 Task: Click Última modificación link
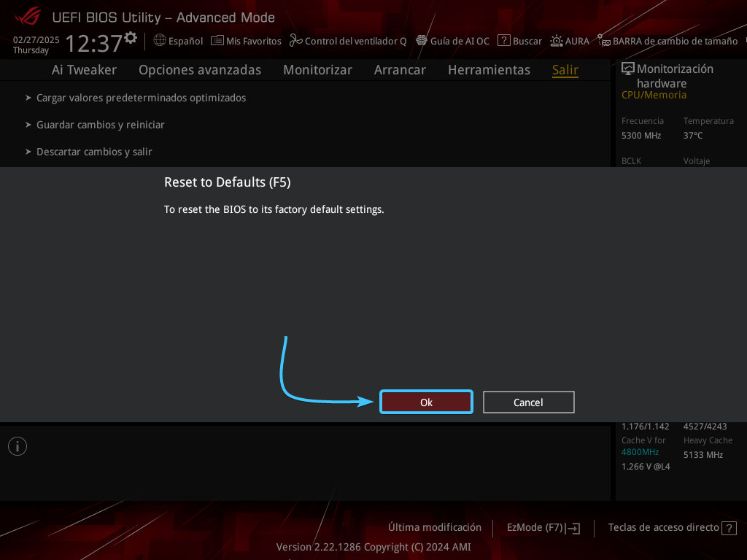tap(435, 527)
